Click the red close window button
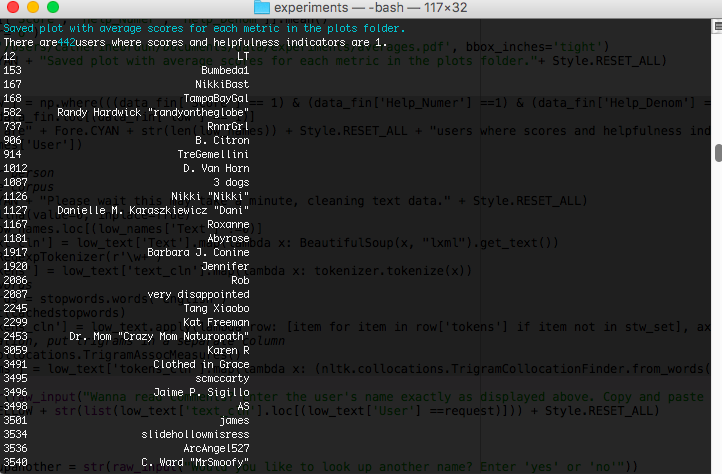This screenshot has height=474, width=722. [x=13, y=7]
